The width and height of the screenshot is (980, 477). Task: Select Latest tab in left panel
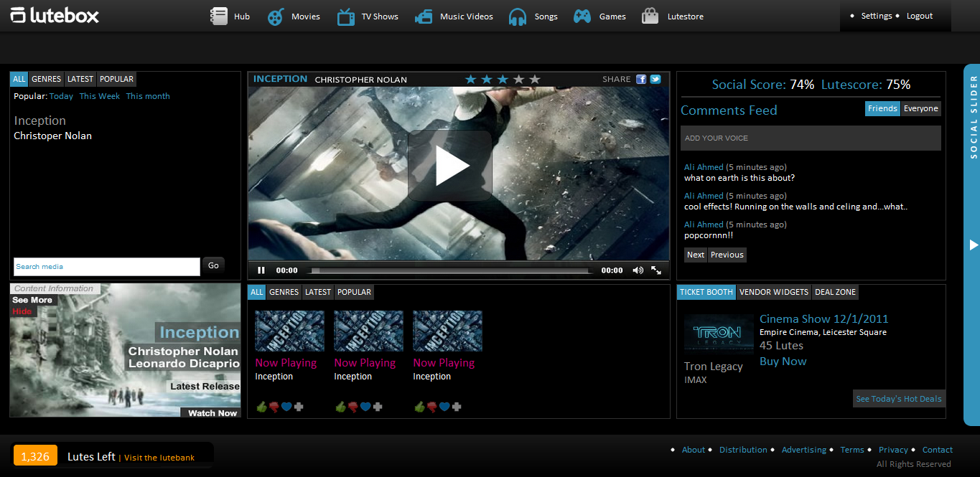tap(80, 79)
